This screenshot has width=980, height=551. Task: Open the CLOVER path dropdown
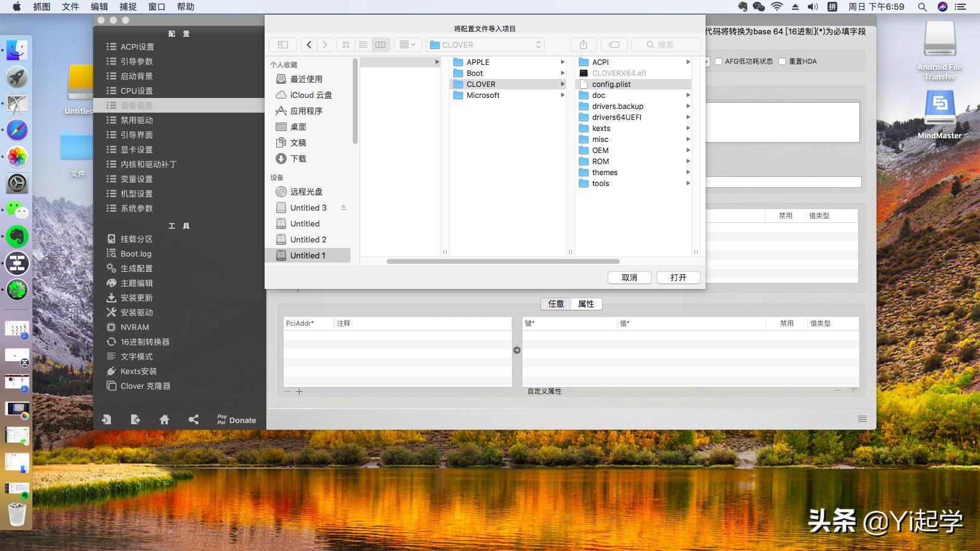(486, 45)
